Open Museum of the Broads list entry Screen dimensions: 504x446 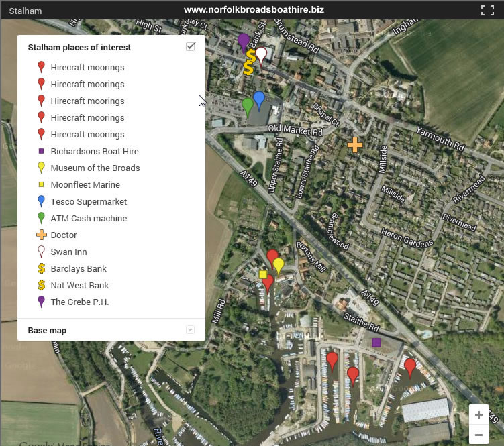point(95,168)
